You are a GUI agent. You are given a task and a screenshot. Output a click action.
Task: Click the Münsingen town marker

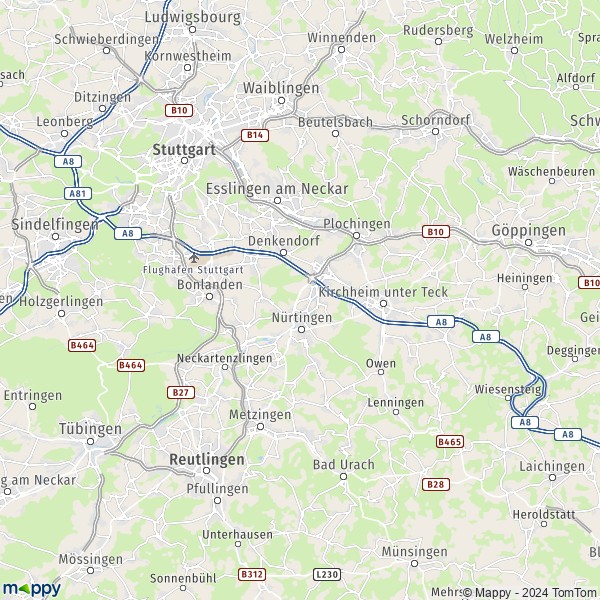point(414,563)
